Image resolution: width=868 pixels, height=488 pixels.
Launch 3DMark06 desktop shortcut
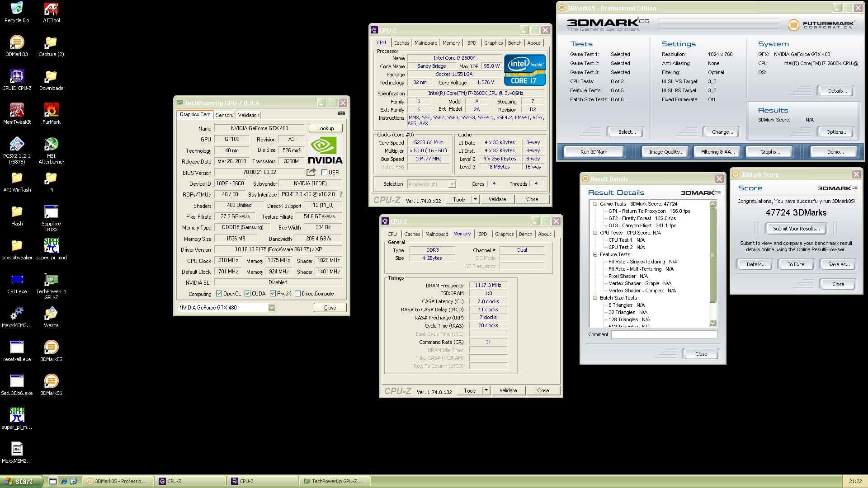click(x=51, y=385)
